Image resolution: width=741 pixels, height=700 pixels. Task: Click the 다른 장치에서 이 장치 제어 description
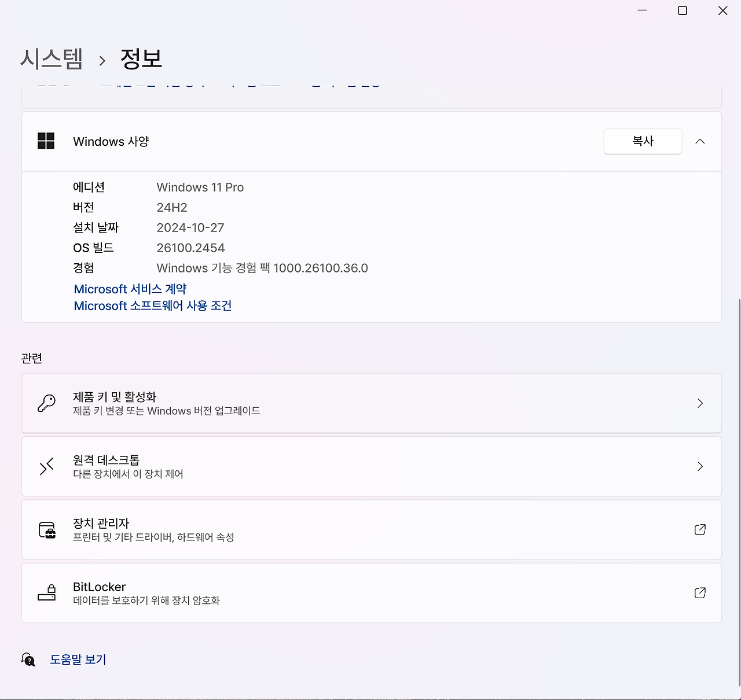pyautogui.click(x=128, y=474)
